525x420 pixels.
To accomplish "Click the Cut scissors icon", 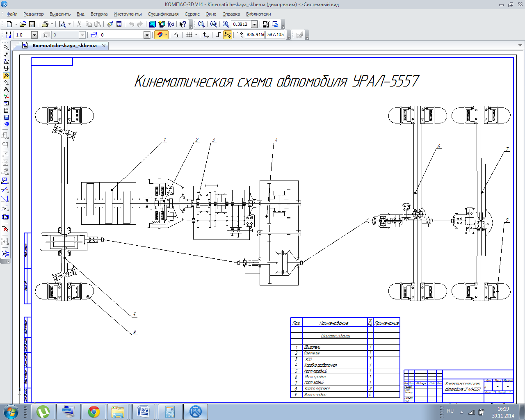I will (x=80, y=24).
